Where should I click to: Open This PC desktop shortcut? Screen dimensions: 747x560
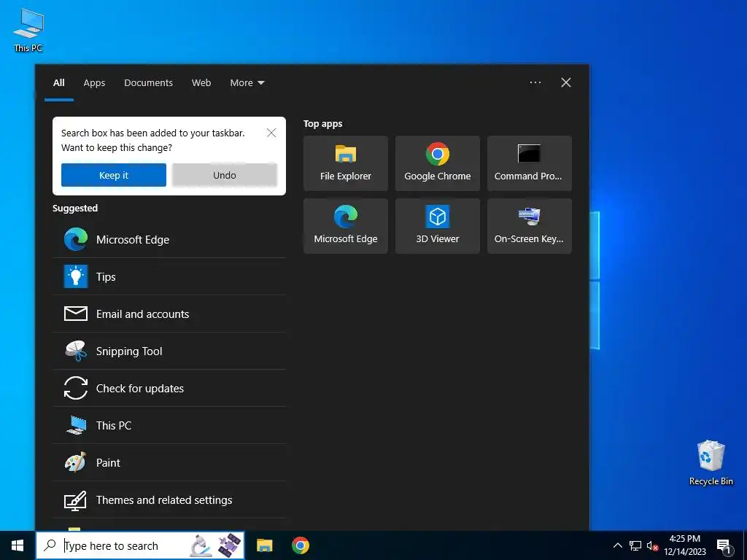pyautogui.click(x=28, y=31)
